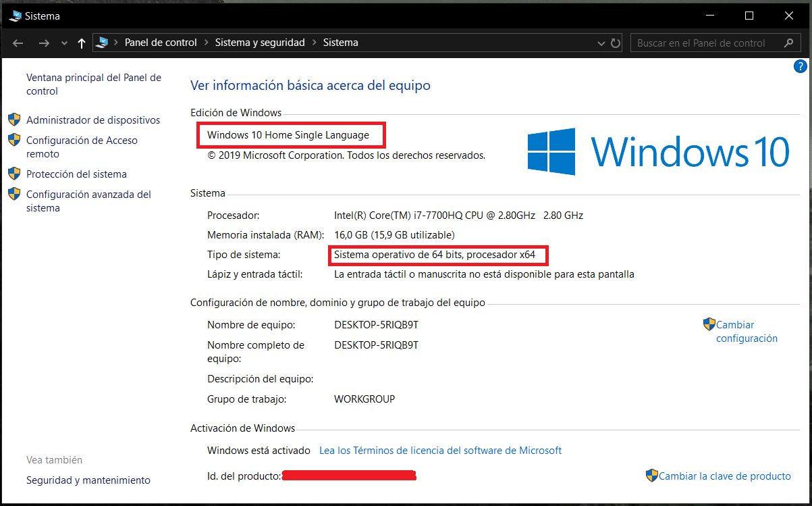Click shield icon beside Administrador de dispositivos
Image resolution: width=812 pixels, height=506 pixels.
pyautogui.click(x=14, y=120)
